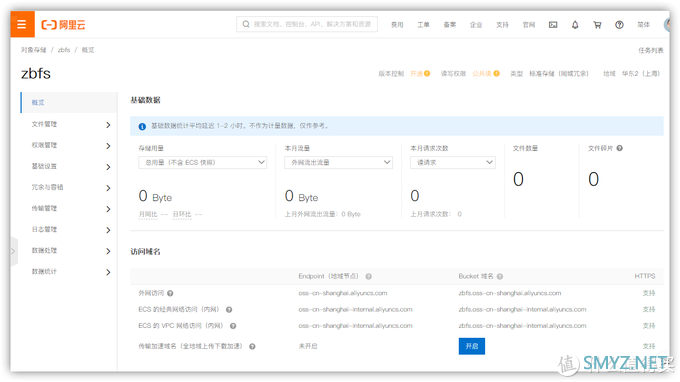Screen dimensions: 680x382
Task: Click the magnifier icon in search box
Action: (246, 24)
